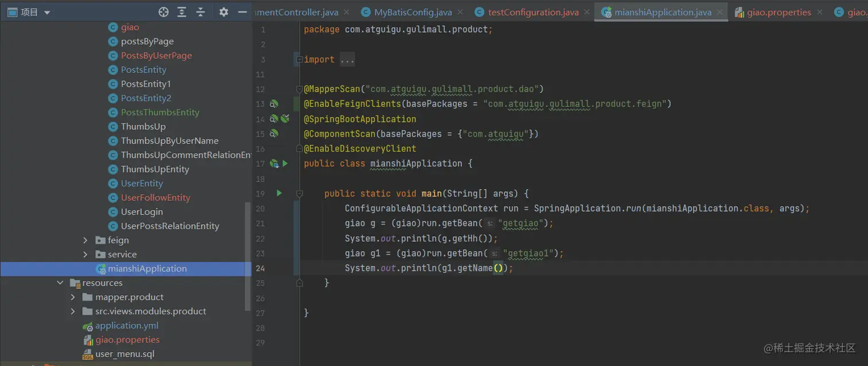Image resolution: width=868 pixels, height=366 pixels.
Task: Run main method with line 19 green arrow
Action: [x=280, y=193]
